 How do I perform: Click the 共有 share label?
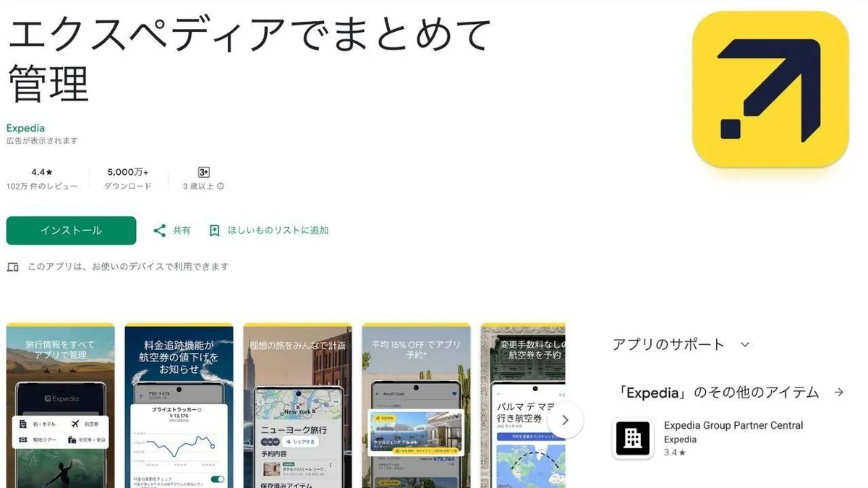[182, 231]
